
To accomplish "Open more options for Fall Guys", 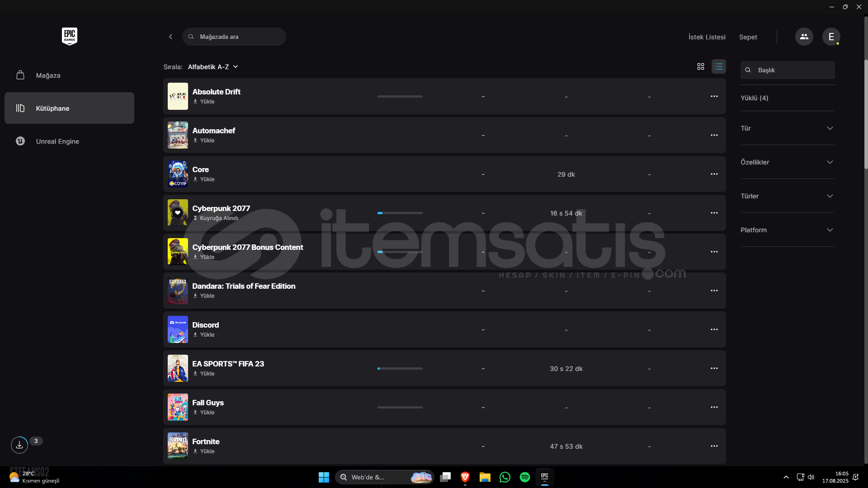I will (714, 407).
